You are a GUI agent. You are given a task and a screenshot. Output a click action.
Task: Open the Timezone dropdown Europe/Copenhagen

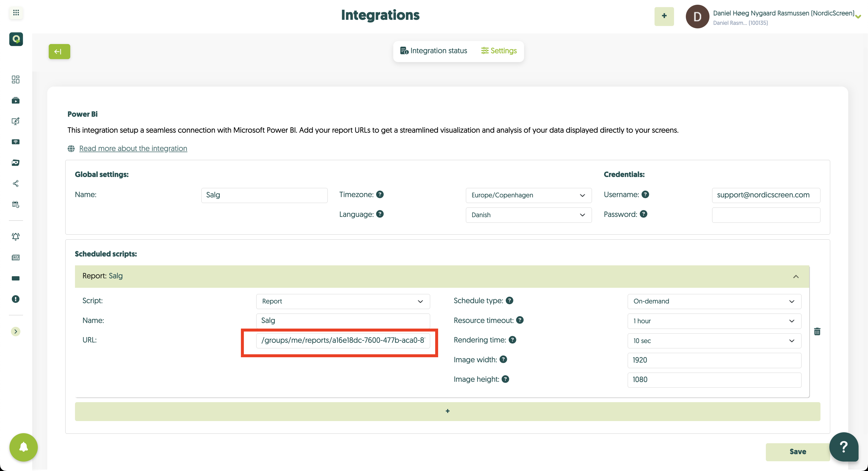[528, 195]
